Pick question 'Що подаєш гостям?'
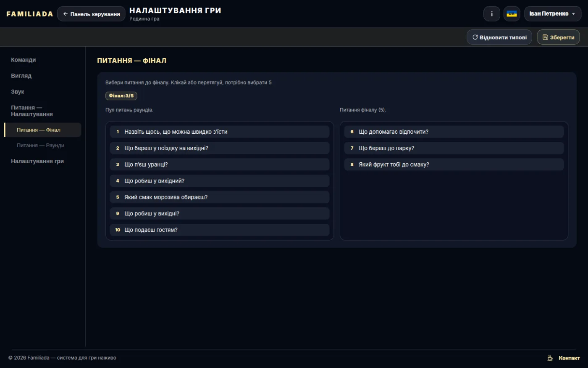This screenshot has width=588, height=368. [x=220, y=230]
